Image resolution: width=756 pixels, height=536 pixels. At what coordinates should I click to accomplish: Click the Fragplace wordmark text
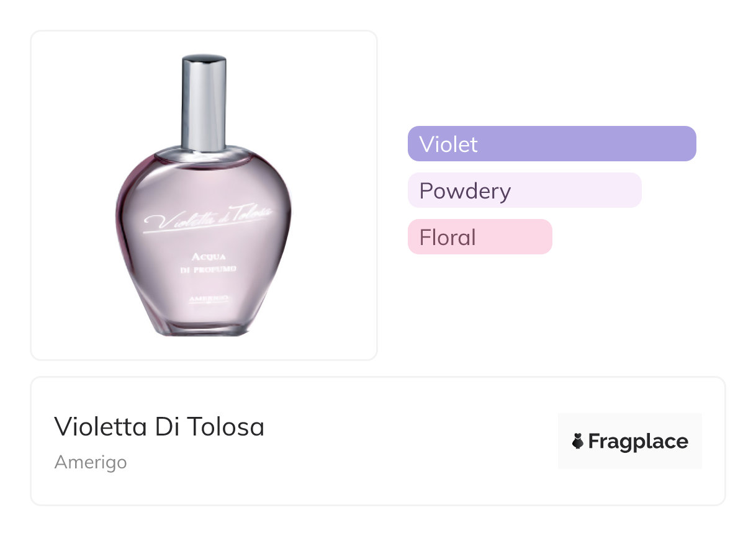[638, 442]
